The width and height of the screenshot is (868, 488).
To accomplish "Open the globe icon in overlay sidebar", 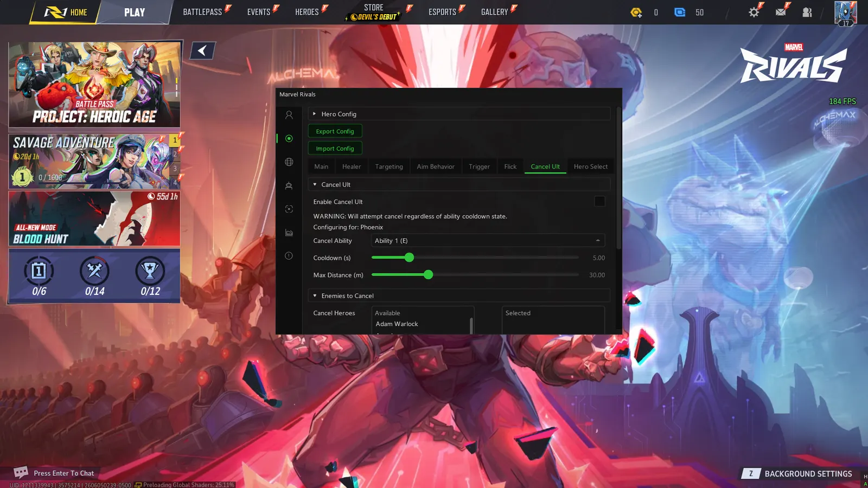I will coord(289,162).
